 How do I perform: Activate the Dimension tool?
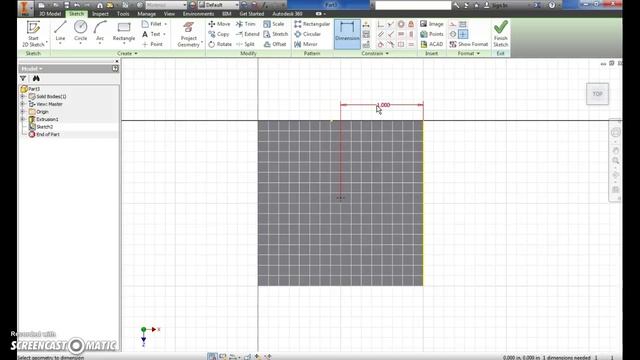pyautogui.click(x=347, y=33)
